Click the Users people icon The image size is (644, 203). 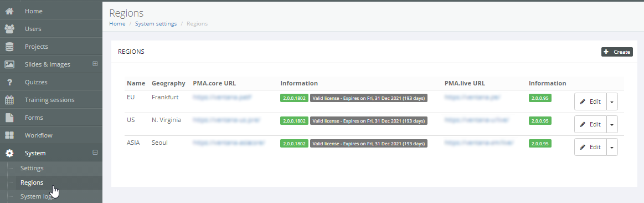[9, 29]
